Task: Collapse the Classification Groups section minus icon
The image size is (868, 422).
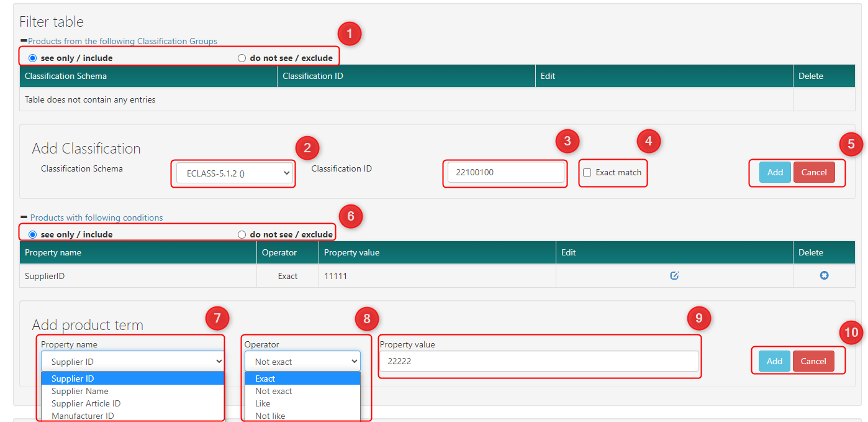Action: (24, 41)
